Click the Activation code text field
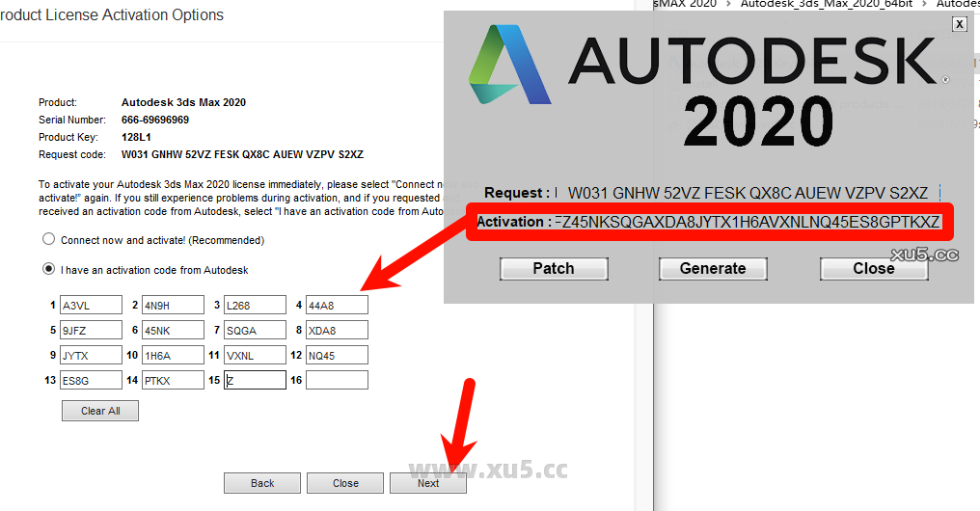The width and height of the screenshot is (980, 511). [x=747, y=223]
